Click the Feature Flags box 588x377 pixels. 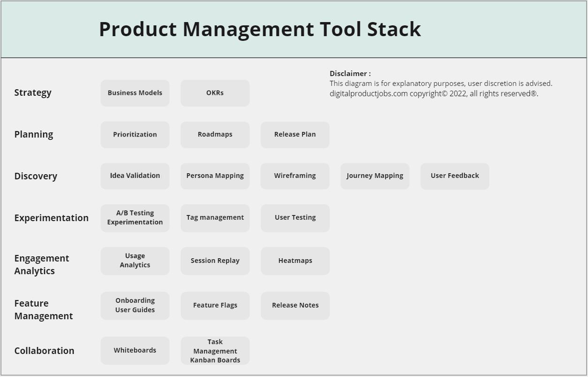coord(215,306)
